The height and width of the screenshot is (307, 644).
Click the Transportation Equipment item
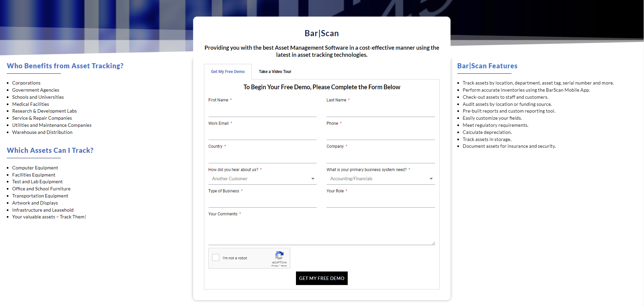[x=40, y=196]
